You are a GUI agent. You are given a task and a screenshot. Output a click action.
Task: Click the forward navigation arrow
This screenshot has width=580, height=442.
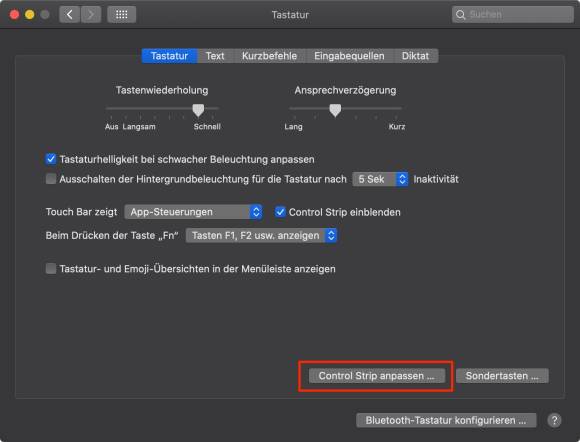pyautogui.click(x=91, y=15)
